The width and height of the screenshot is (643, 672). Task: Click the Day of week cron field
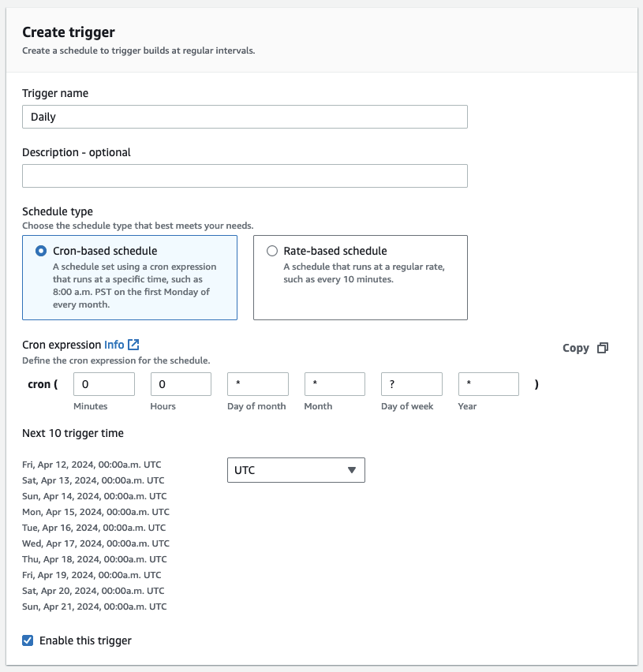pyautogui.click(x=411, y=384)
